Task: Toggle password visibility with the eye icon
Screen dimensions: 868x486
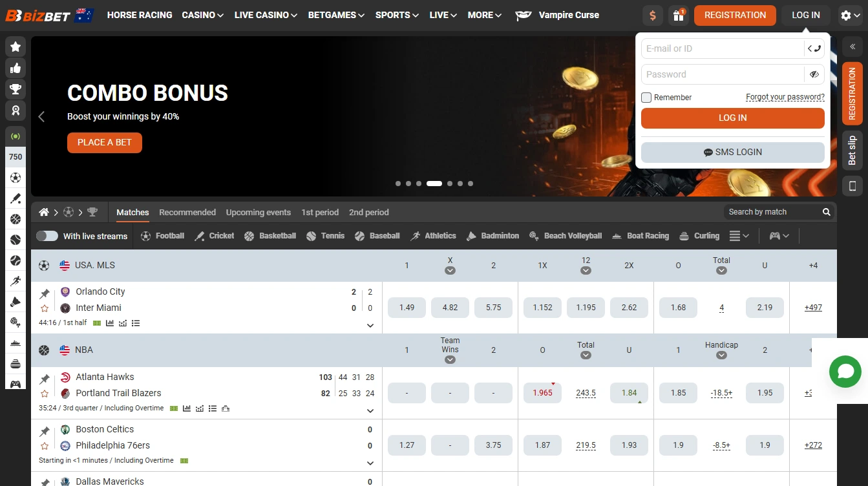Action: click(814, 74)
